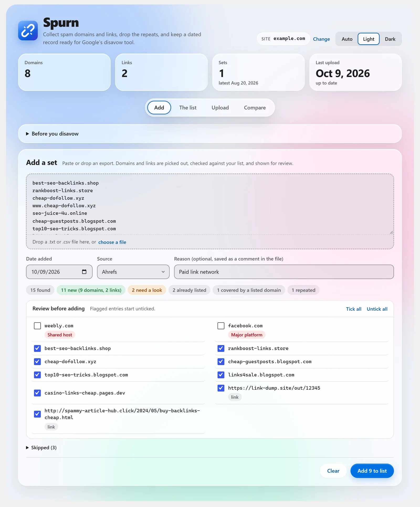Image resolution: width=420 pixels, height=507 pixels.
Task: Click the 'link' badge under spammy-article-hub.click
Action: (x=51, y=427)
